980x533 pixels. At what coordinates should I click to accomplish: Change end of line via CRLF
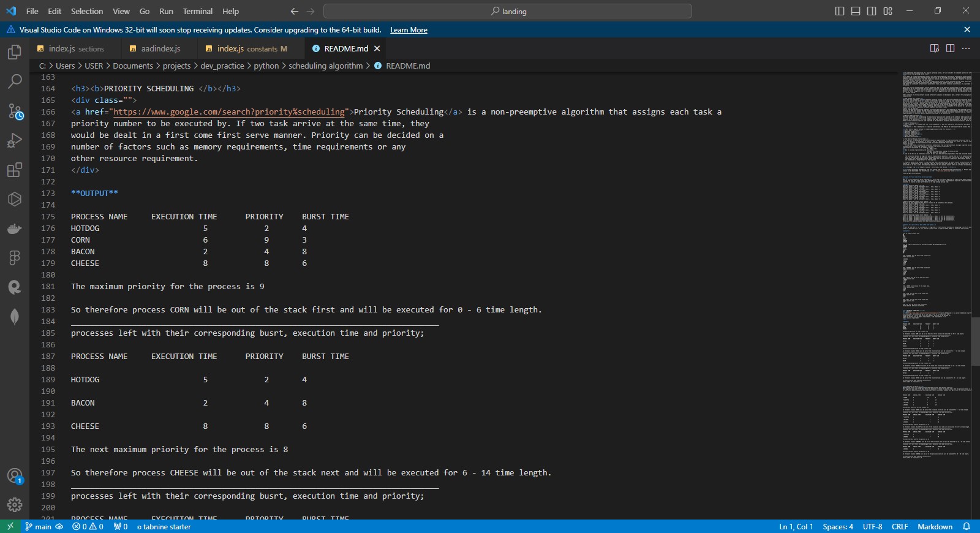[x=900, y=526]
